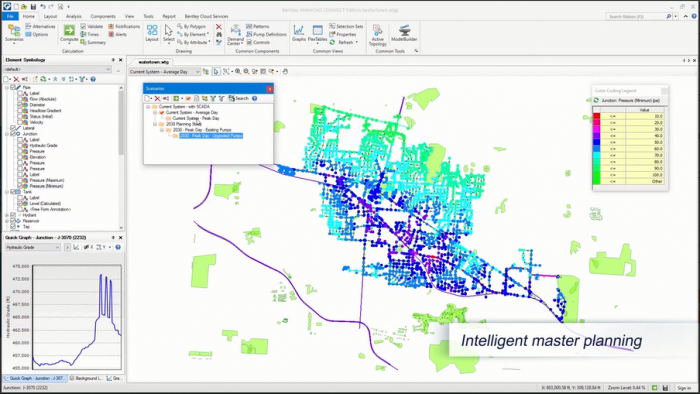Open Demand Center in the ribbon
Screen dimensions: 700x394
coord(235,35)
